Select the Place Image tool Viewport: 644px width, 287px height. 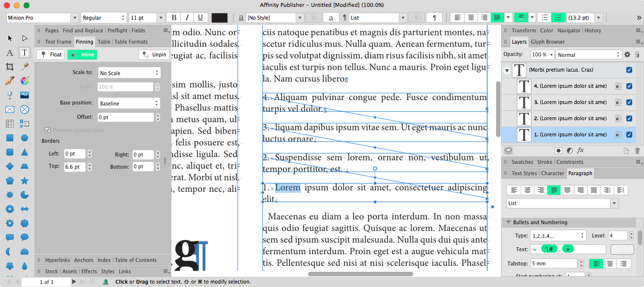pos(25,95)
